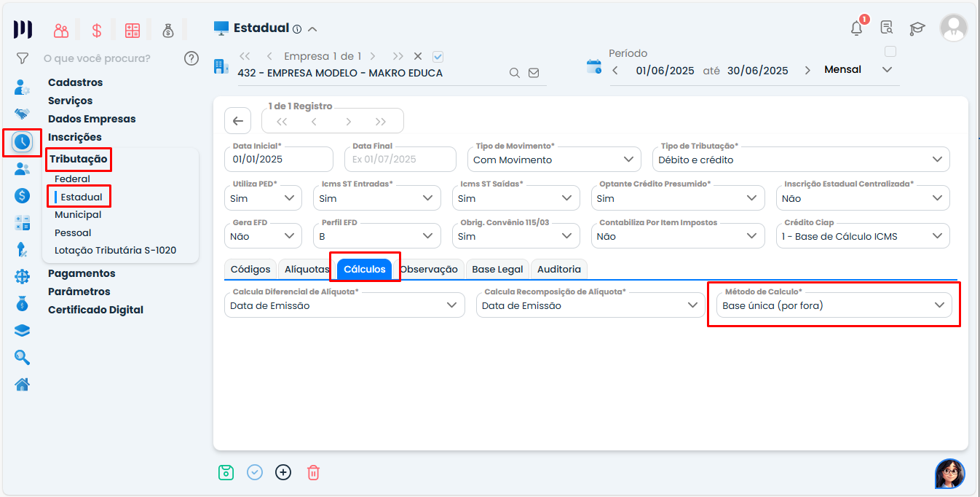Open Mensal period type dropdown
This screenshot has height=497, width=980.
point(858,70)
